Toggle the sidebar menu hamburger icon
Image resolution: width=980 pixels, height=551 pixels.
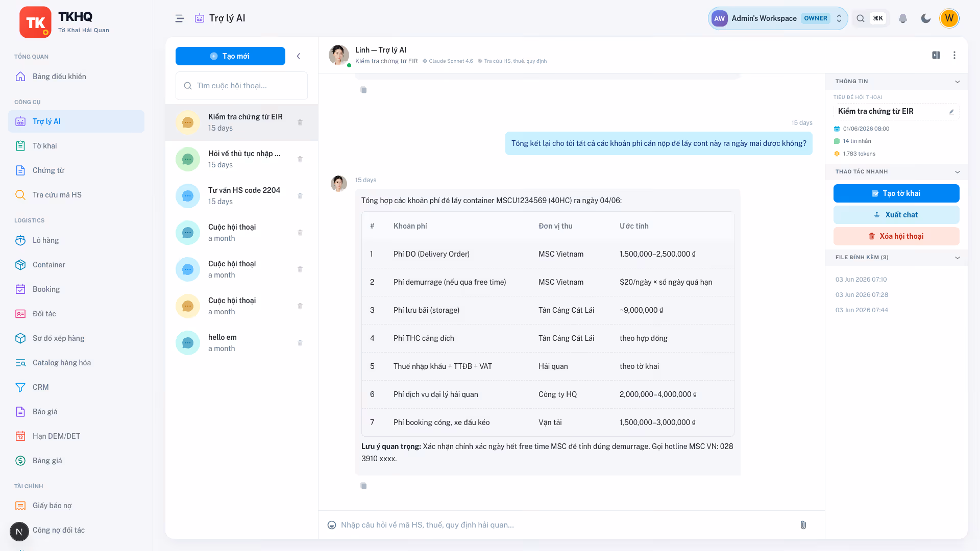tap(179, 18)
